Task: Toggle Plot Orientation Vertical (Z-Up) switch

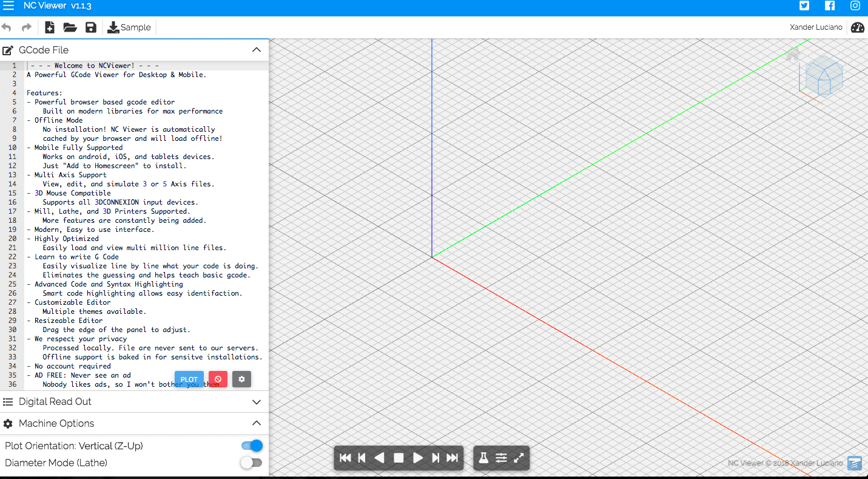Action: coord(252,446)
